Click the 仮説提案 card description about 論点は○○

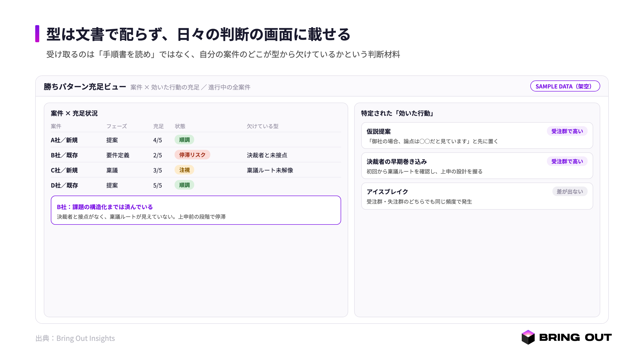[432, 141]
